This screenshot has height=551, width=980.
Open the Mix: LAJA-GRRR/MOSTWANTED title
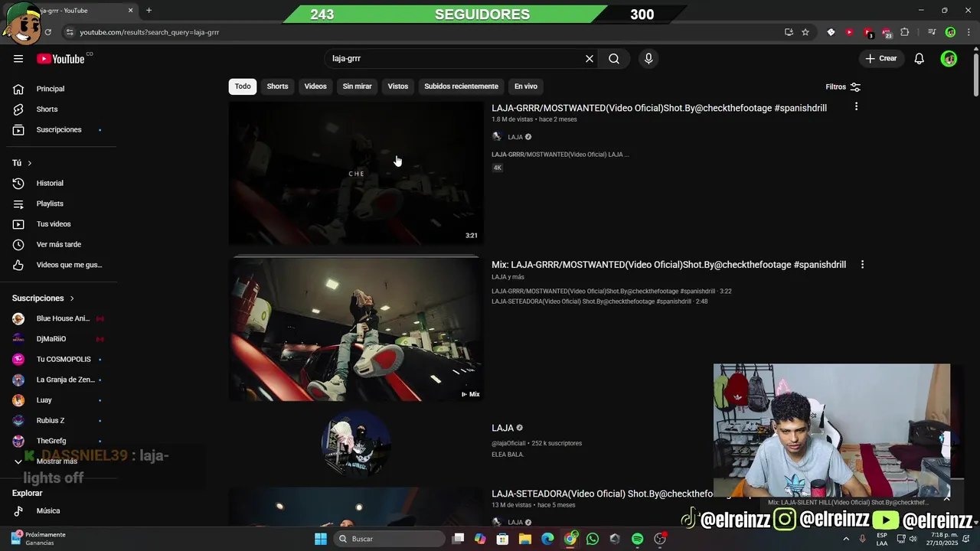(668, 265)
